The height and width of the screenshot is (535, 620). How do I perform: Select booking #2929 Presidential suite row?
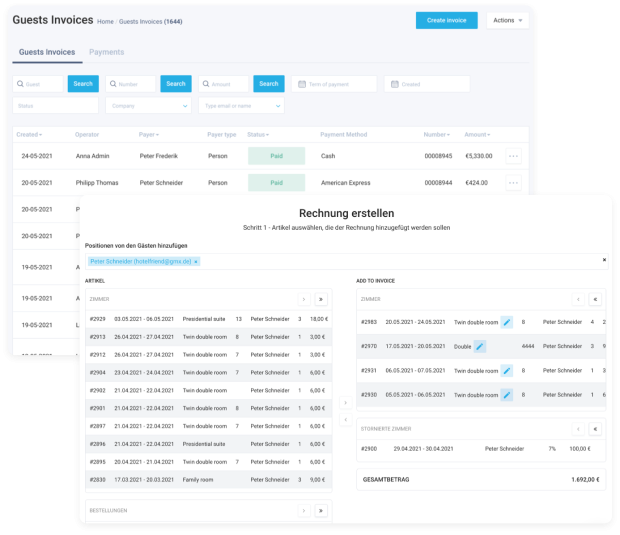[x=208, y=319]
